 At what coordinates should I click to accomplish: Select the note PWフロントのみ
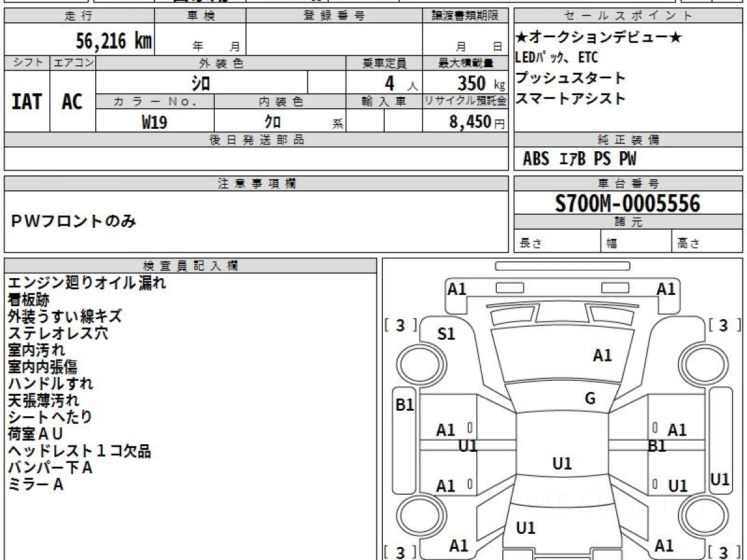pos(73,222)
